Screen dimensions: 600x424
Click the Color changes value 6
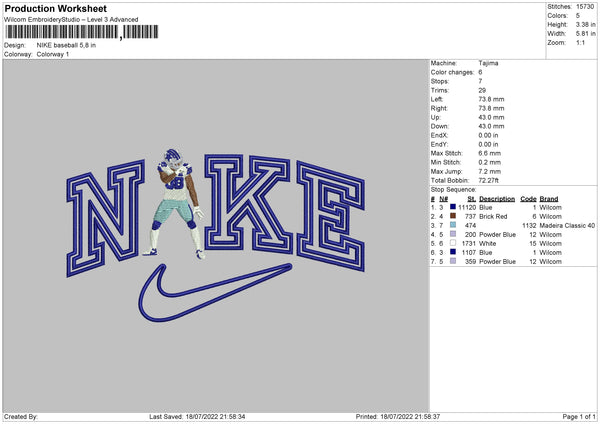coord(480,72)
